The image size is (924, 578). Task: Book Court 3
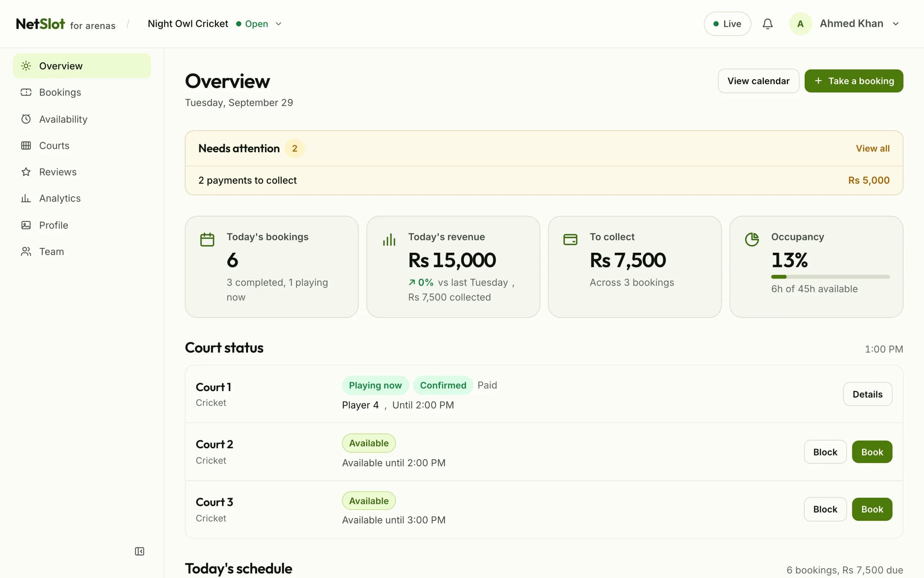click(x=872, y=509)
